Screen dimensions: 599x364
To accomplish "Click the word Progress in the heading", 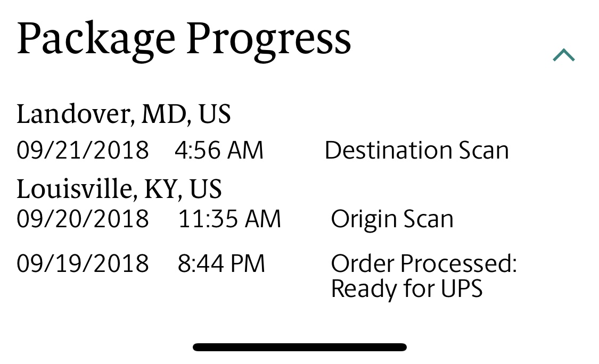I will click(269, 40).
